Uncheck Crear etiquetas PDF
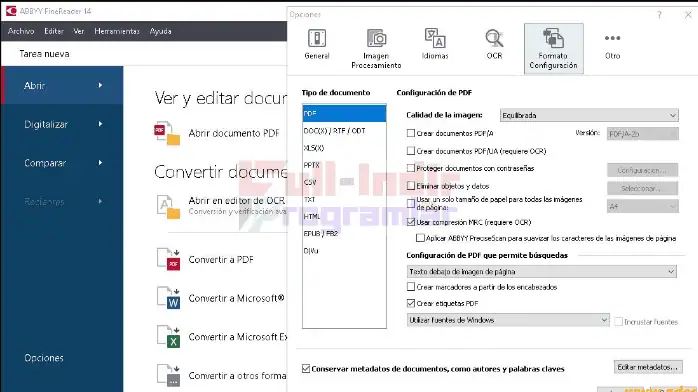Screen dimensions: 698x392 point(410,303)
